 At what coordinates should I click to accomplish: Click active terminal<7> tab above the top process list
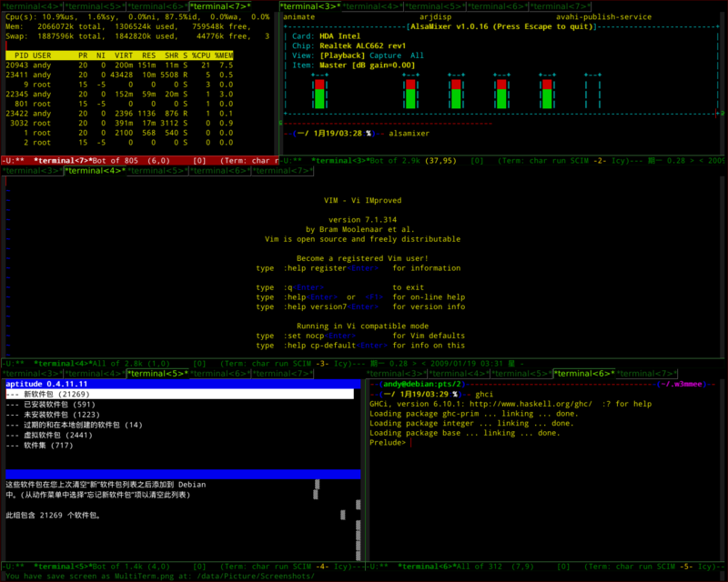click(220, 6)
